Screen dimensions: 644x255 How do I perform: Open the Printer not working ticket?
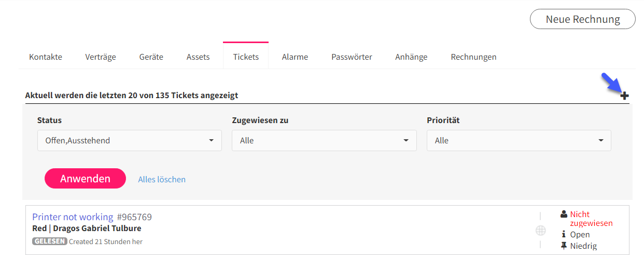tap(73, 217)
